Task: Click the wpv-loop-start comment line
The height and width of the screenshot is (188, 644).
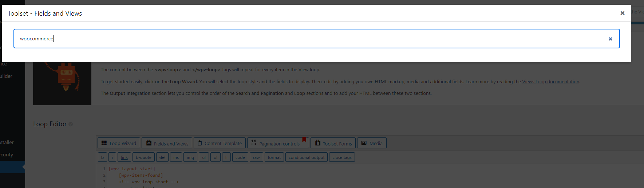Action: [x=149, y=182]
